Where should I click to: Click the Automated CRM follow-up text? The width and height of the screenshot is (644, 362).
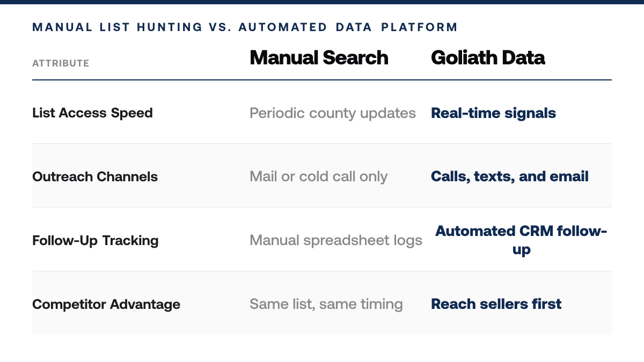tap(521, 240)
